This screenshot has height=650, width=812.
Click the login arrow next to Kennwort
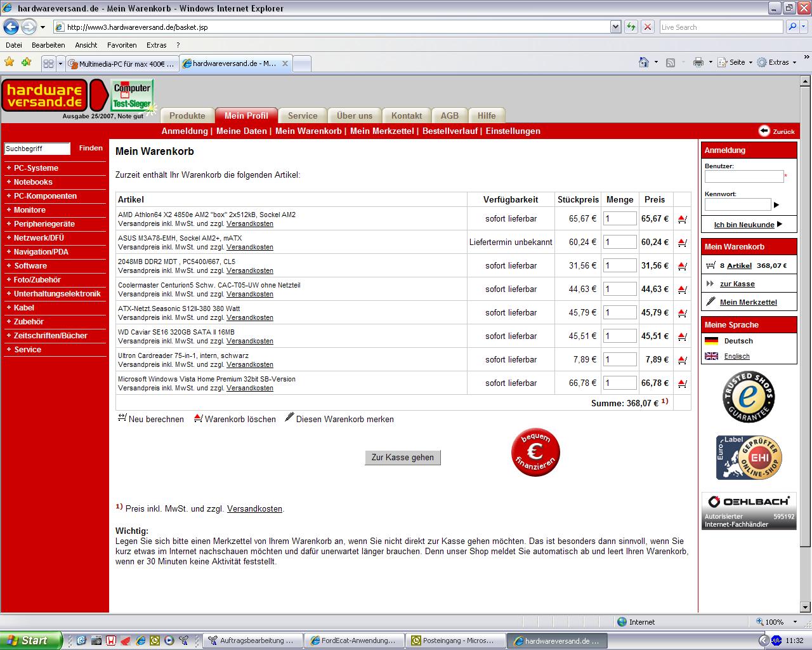[776, 205]
